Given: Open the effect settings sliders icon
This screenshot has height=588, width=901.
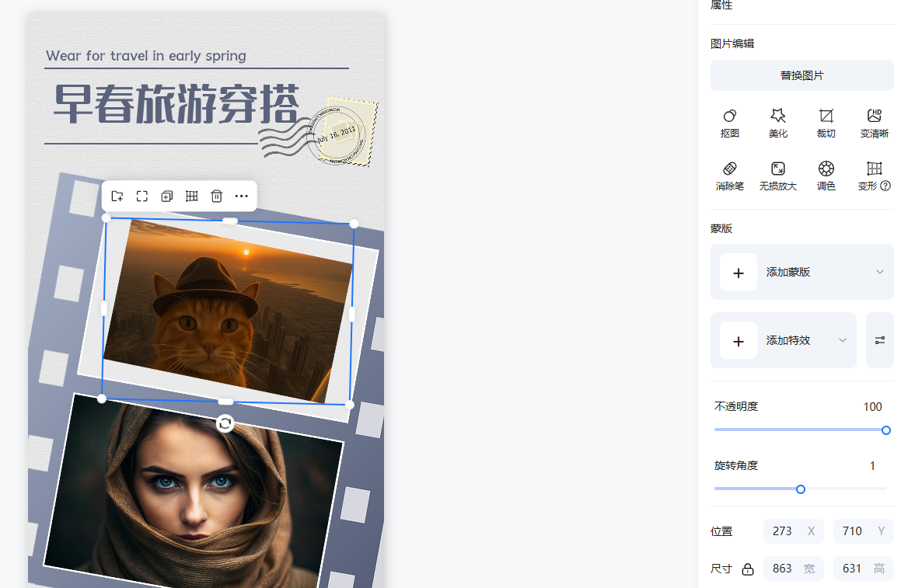Looking at the screenshot, I should click(880, 340).
